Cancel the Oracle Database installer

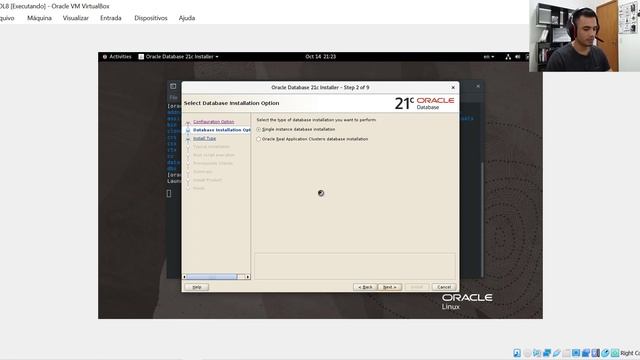pyautogui.click(x=444, y=287)
